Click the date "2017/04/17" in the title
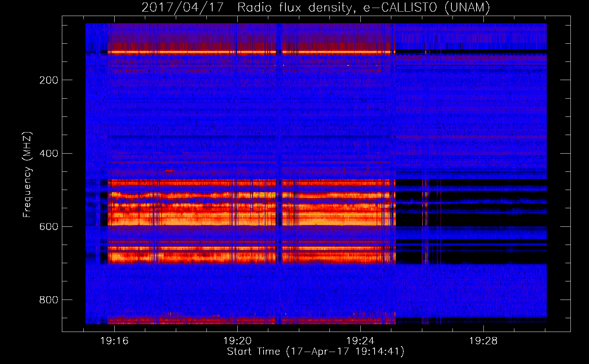 [182, 8]
